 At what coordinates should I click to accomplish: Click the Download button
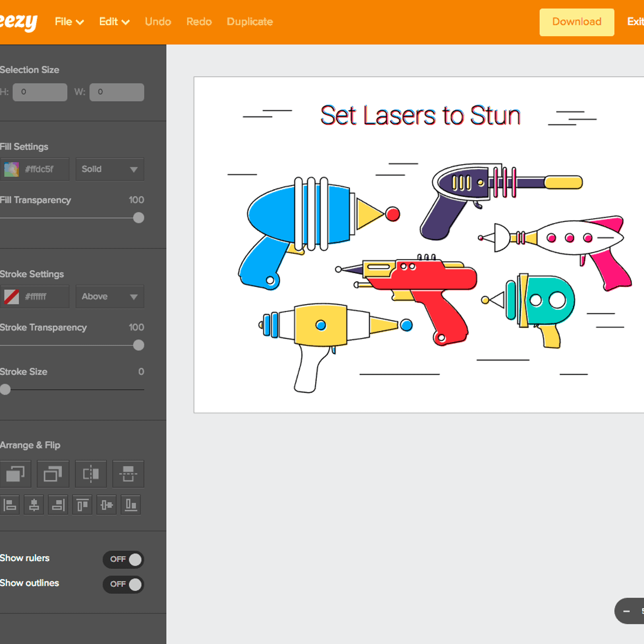click(577, 22)
